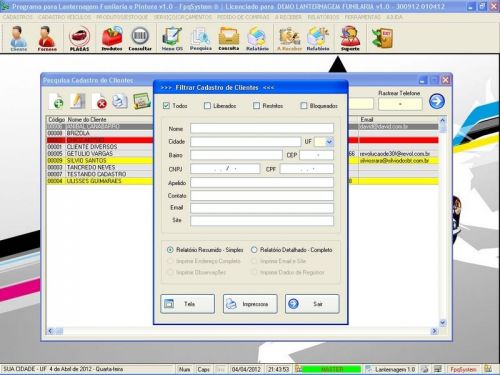Open the CADASTROS menu
Screen dimensions: 500x375
click(17, 17)
